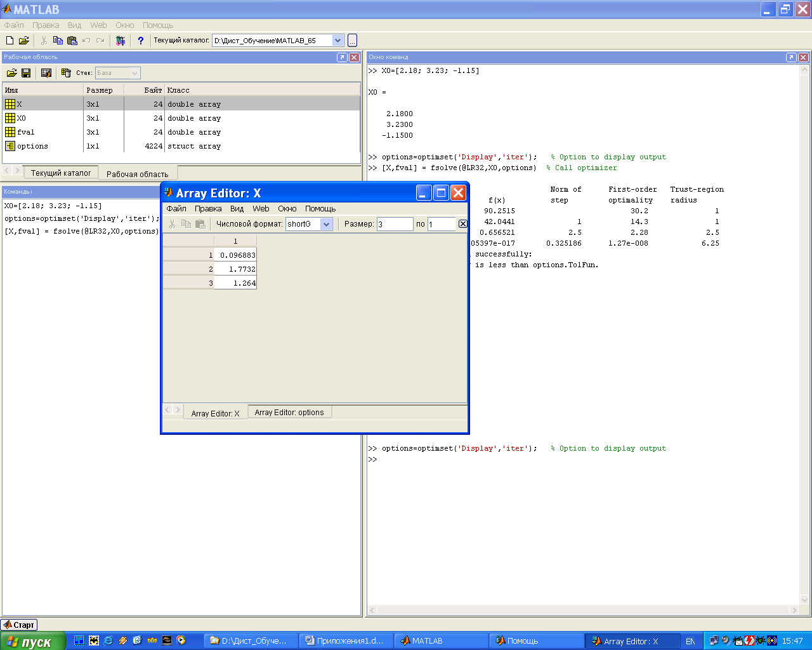Switch to Помощь taskbar window
The width and height of the screenshot is (812, 650).
coord(537,641)
